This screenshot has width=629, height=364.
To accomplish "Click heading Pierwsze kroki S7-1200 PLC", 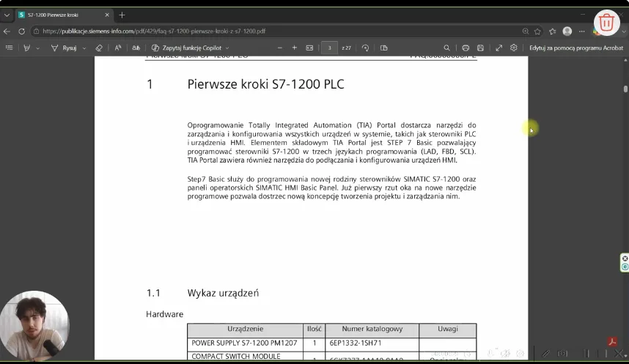I will (265, 84).
